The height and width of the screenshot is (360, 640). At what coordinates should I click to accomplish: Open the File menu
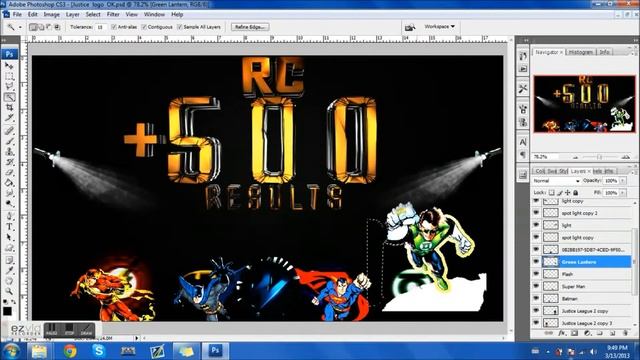[x=17, y=14]
